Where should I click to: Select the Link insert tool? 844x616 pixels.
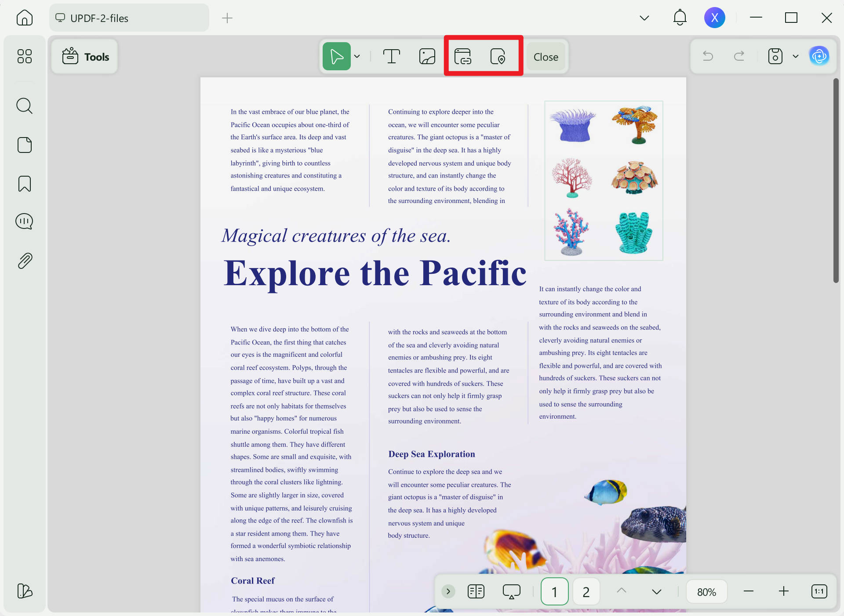463,56
